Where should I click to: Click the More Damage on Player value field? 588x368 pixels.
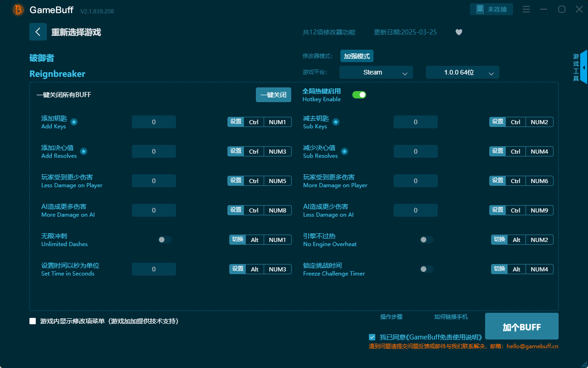tap(416, 181)
